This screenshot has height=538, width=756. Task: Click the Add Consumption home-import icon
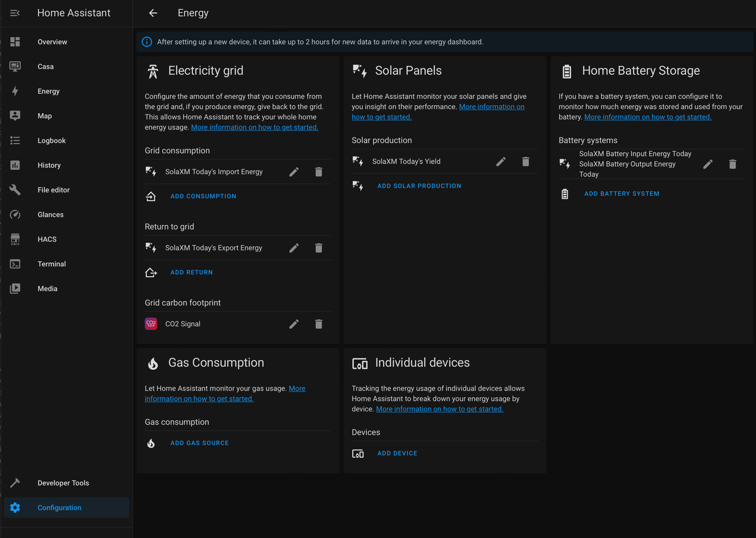(151, 196)
